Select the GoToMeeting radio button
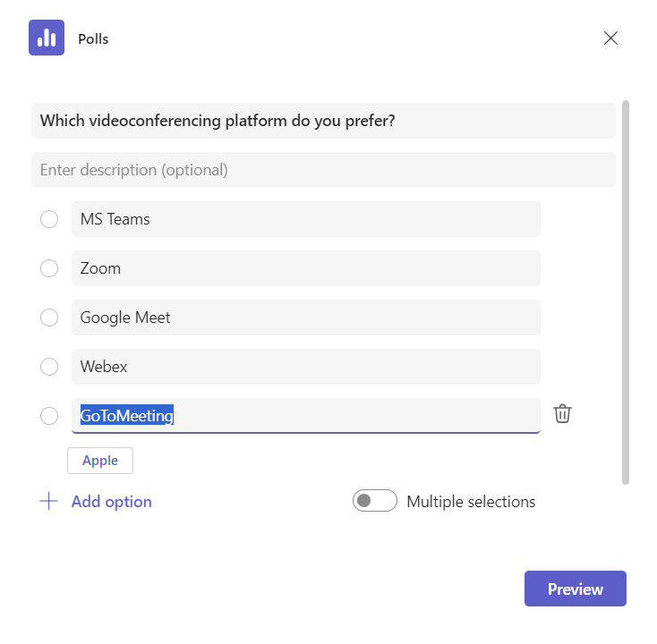Screen dimensions: 657x644 click(49, 416)
